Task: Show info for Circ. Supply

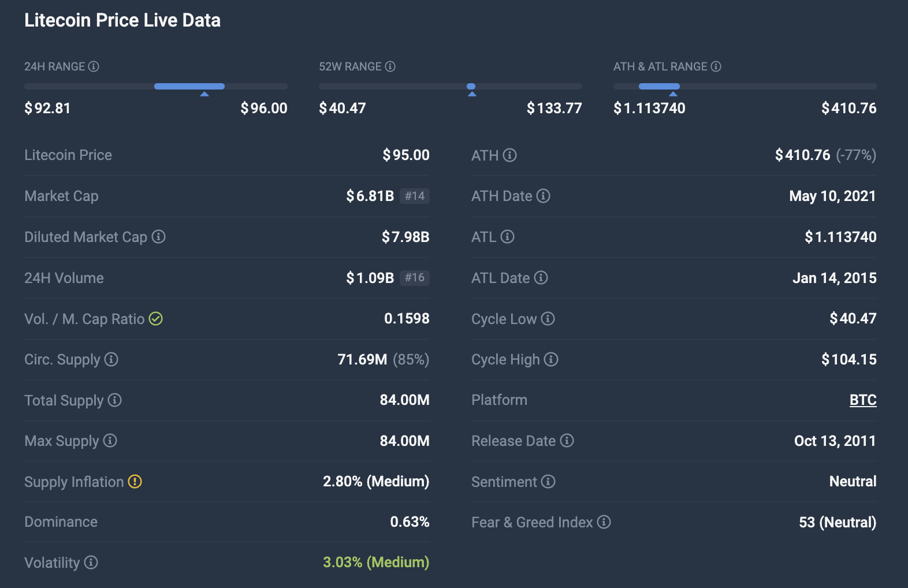Action: [111, 359]
